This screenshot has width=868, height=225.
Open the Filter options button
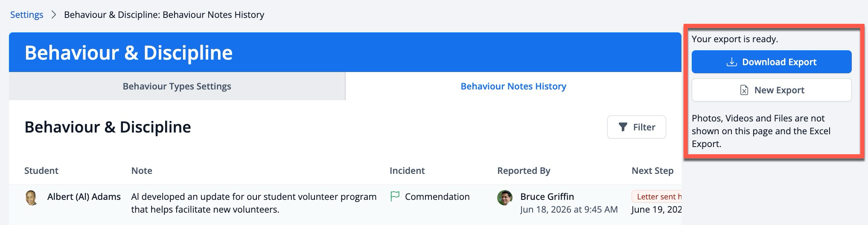(636, 127)
